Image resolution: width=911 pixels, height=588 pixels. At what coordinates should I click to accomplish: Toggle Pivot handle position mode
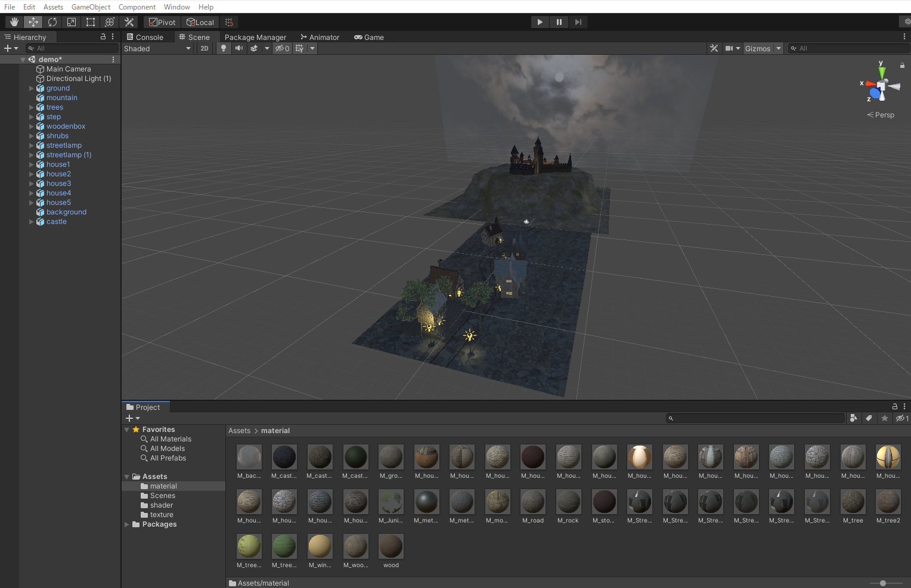161,22
